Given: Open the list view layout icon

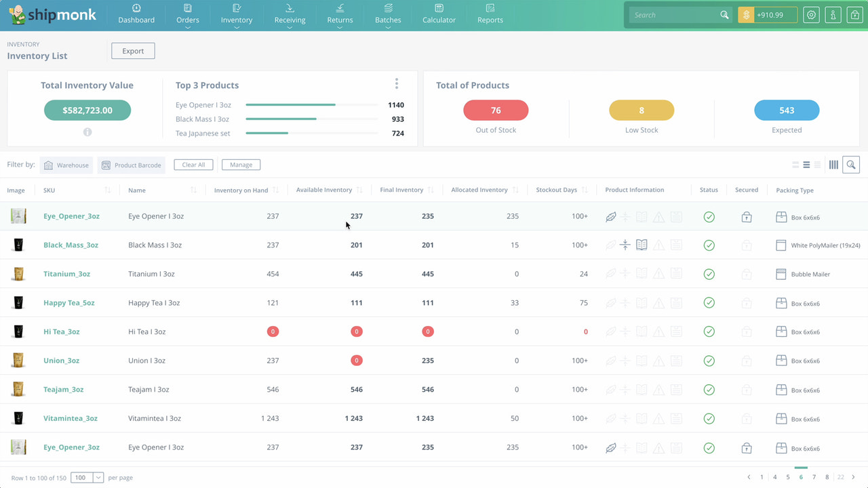Looking at the screenshot, I should (x=806, y=164).
